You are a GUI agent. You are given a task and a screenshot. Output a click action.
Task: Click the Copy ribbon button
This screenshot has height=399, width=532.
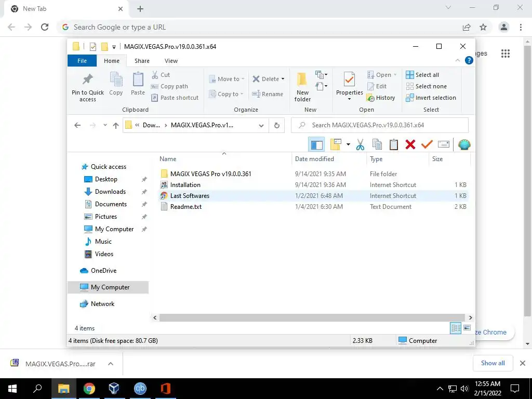(116, 84)
